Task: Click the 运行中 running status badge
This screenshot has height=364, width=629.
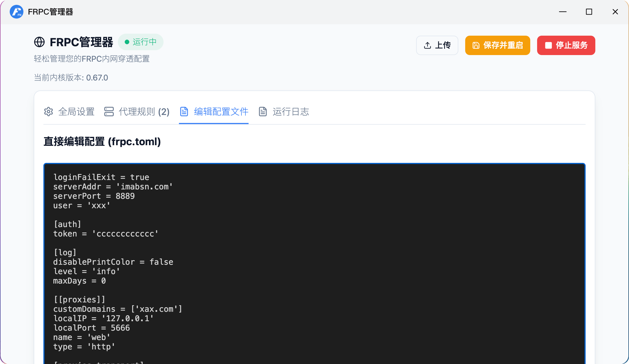Action: click(x=141, y=42)
